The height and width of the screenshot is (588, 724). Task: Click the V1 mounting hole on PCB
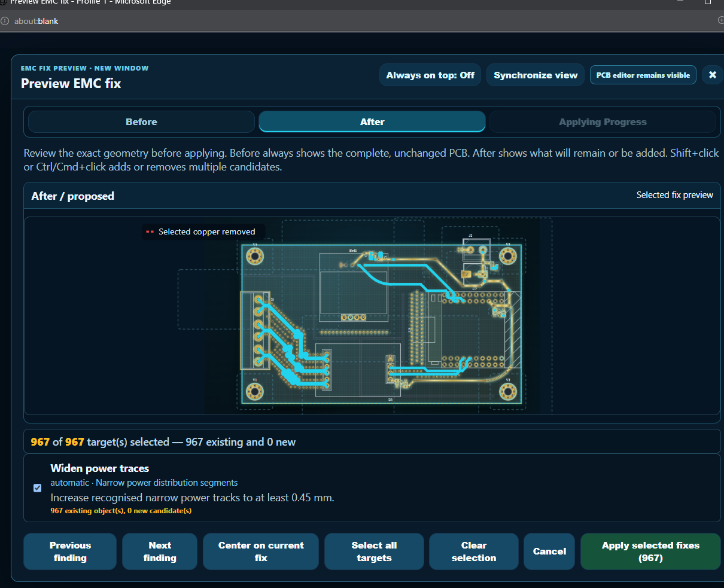pyautogui.click(x=255, y=392)
